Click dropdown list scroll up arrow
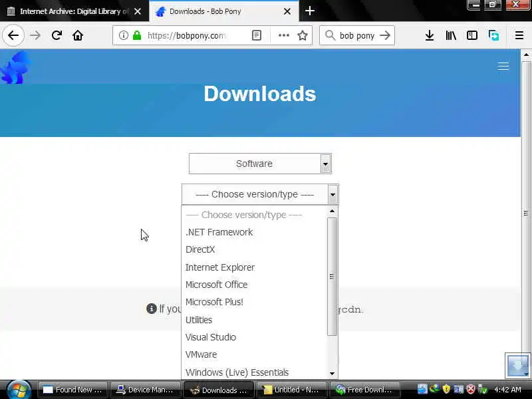 pyautogui.click(x=332, y=211)
